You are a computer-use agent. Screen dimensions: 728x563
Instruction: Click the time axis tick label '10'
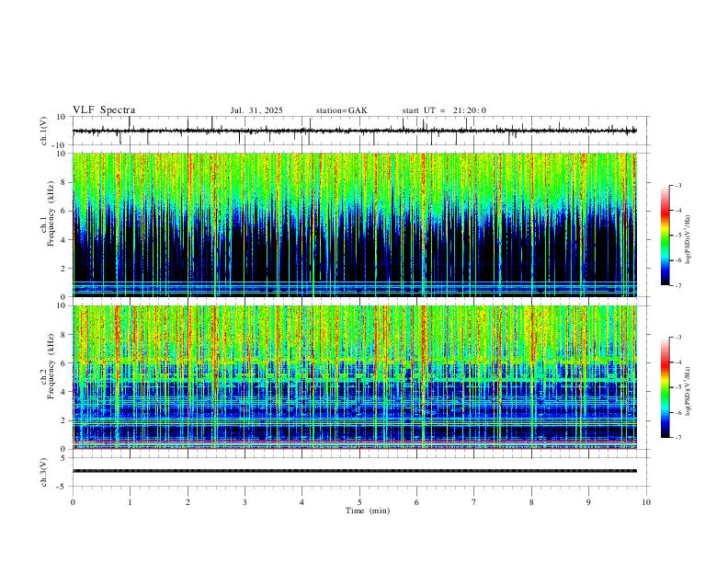(x=646, y=502)
